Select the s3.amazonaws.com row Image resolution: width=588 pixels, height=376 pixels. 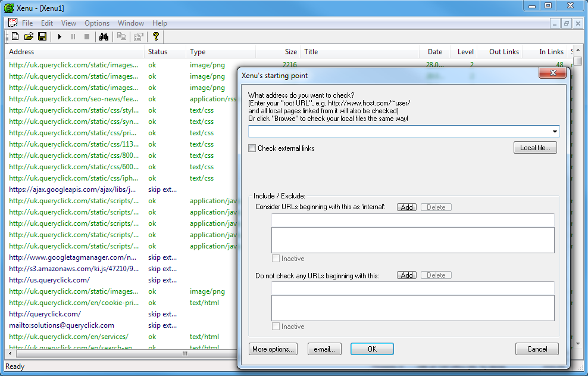[121, 269]
